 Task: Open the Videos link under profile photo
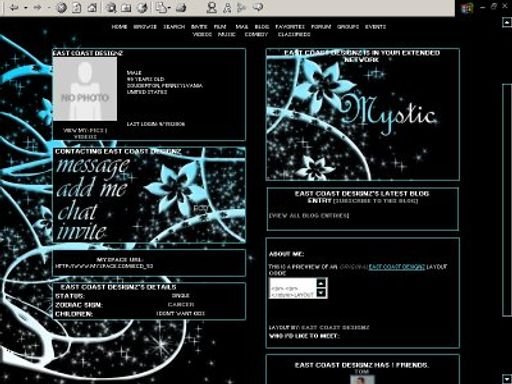85,137
